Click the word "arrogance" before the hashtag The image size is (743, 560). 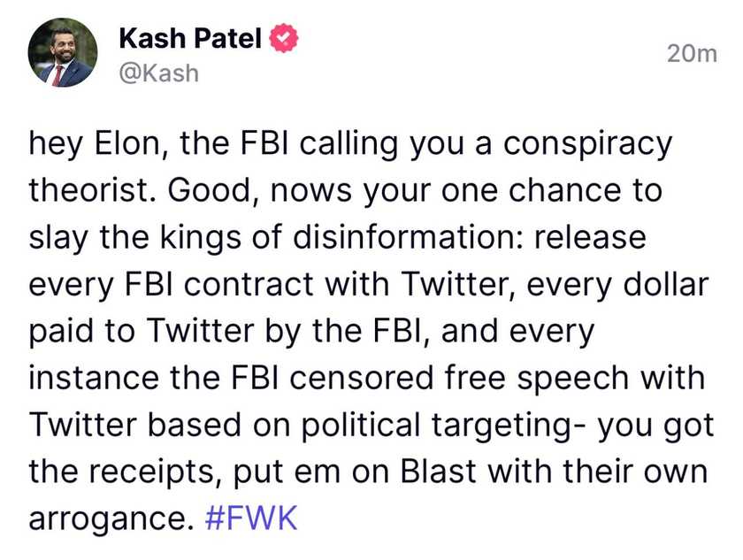tap(107, 519)
